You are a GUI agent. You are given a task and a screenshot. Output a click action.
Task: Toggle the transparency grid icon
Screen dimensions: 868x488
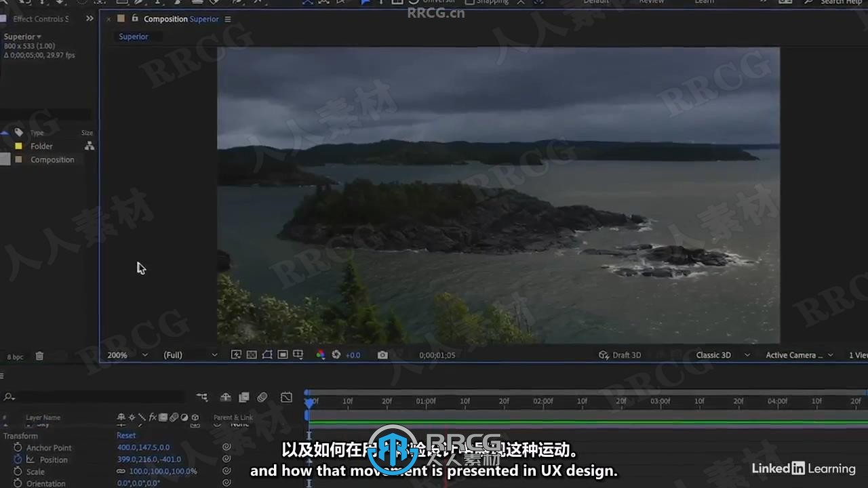point(252,354)
